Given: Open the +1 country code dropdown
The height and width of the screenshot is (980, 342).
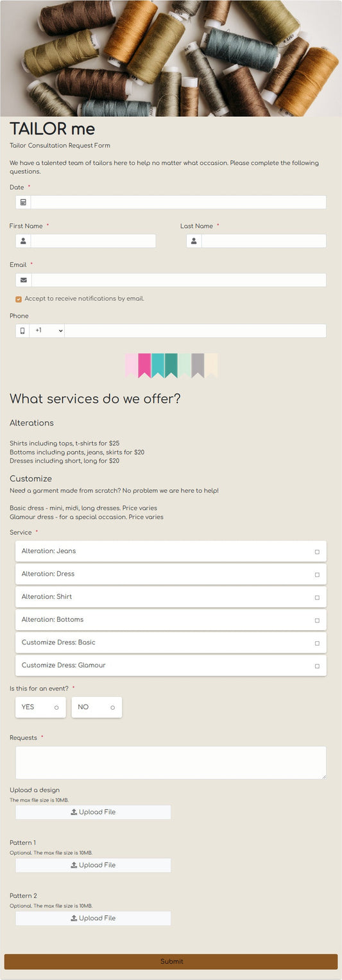Looking at the screenshot, I should (x=47, y=331).
